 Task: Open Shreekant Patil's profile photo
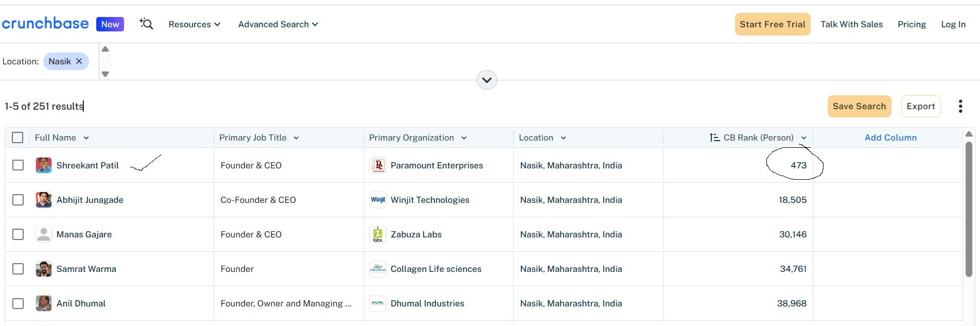pos(44,165)
